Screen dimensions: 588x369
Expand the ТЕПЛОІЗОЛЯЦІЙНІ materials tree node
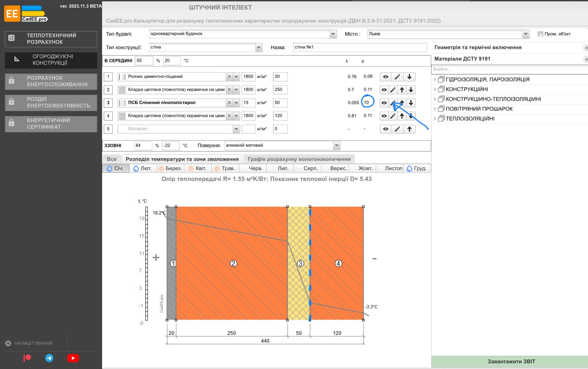coord(435,119)
